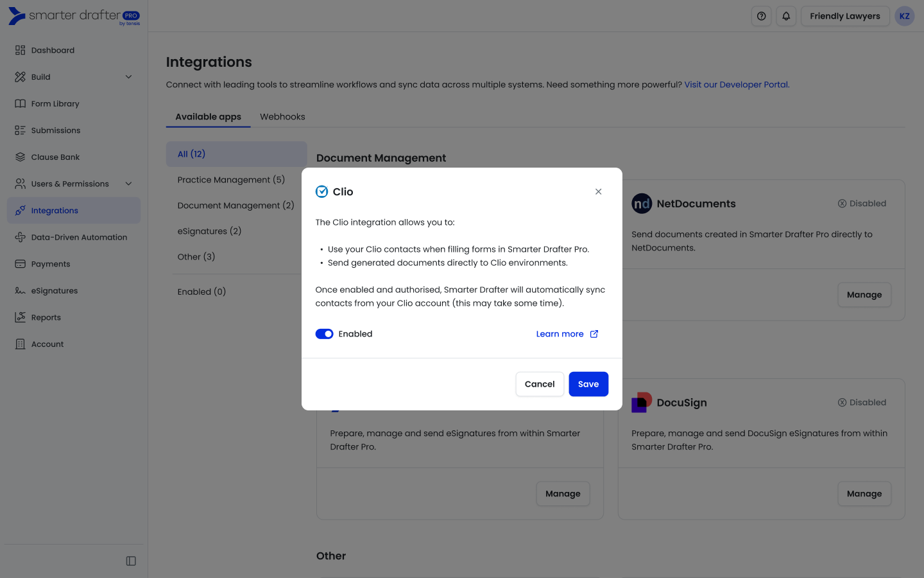Click the KZ user avatar
The image size is (924, 578).
(904, 16)
